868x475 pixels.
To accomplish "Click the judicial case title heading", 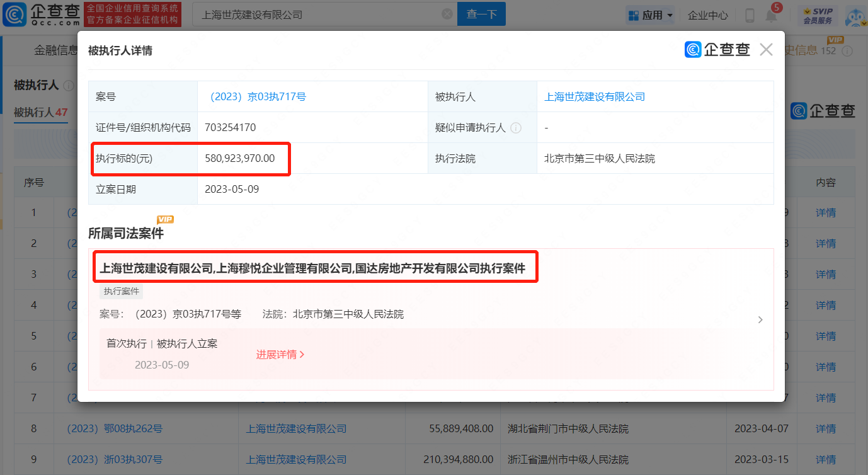I will [312, 268].
